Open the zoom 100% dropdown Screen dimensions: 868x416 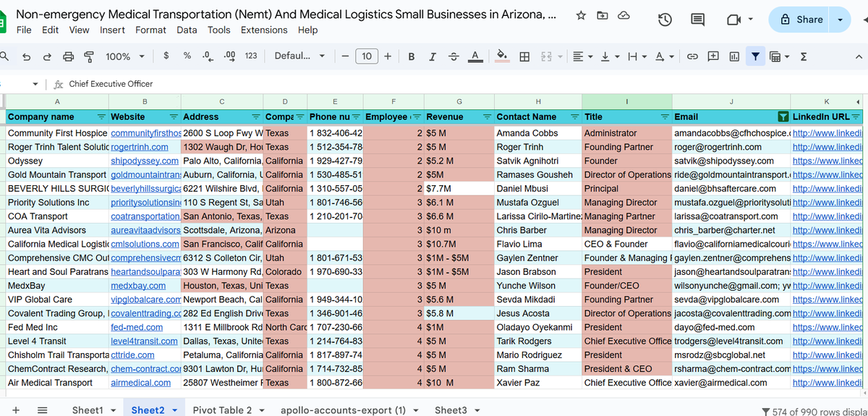click(x=124, y=56)
